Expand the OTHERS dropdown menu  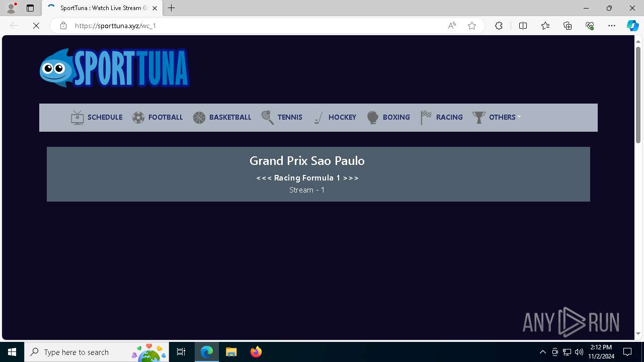(x=505, y=117)
